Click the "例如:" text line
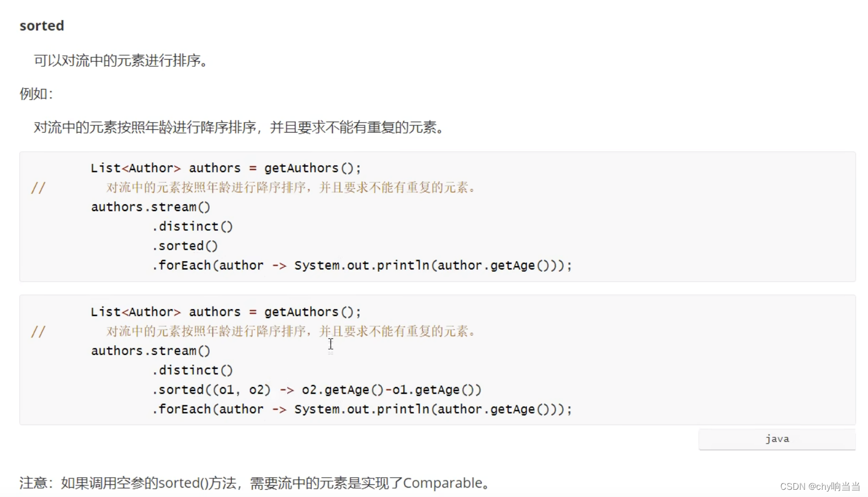 pos(36,94)
